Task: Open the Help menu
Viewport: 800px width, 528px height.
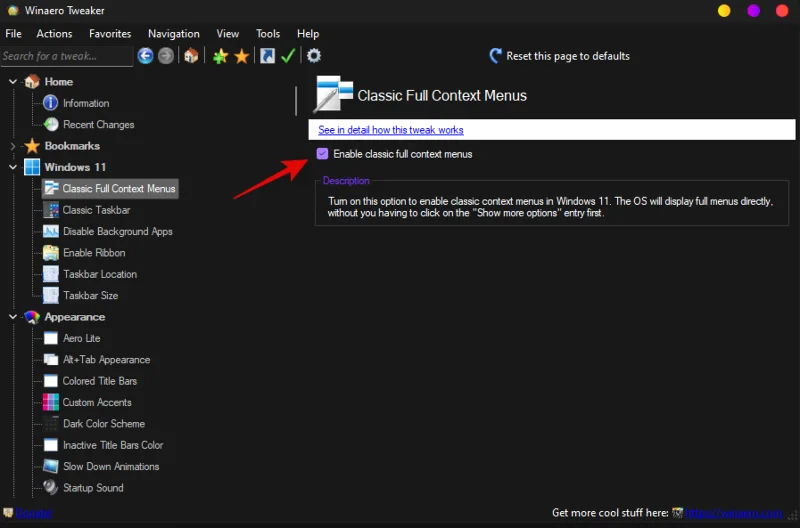Action: click(308, 34)
